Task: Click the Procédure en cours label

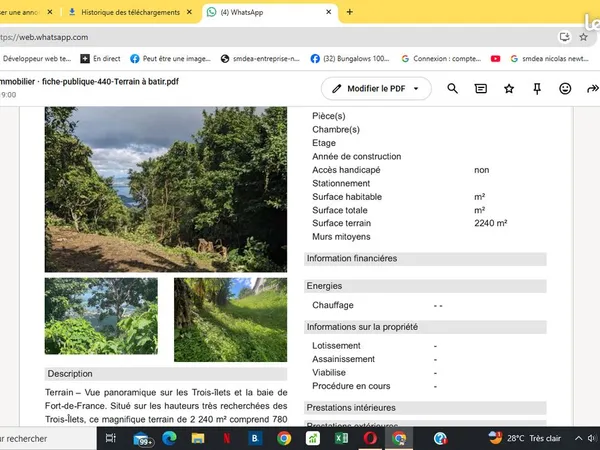Action: 351,386
